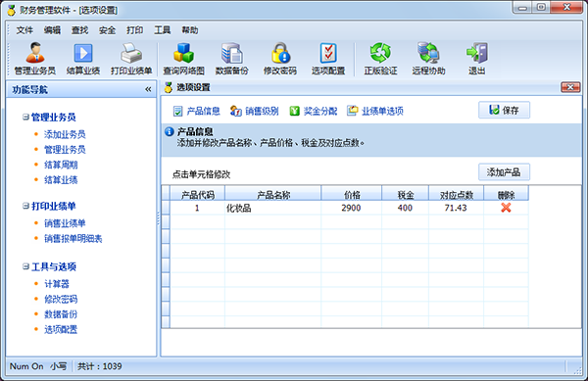This screenshot has width=588, height=381.
Task: Click 价格 column header
Action: pos(352,194)
